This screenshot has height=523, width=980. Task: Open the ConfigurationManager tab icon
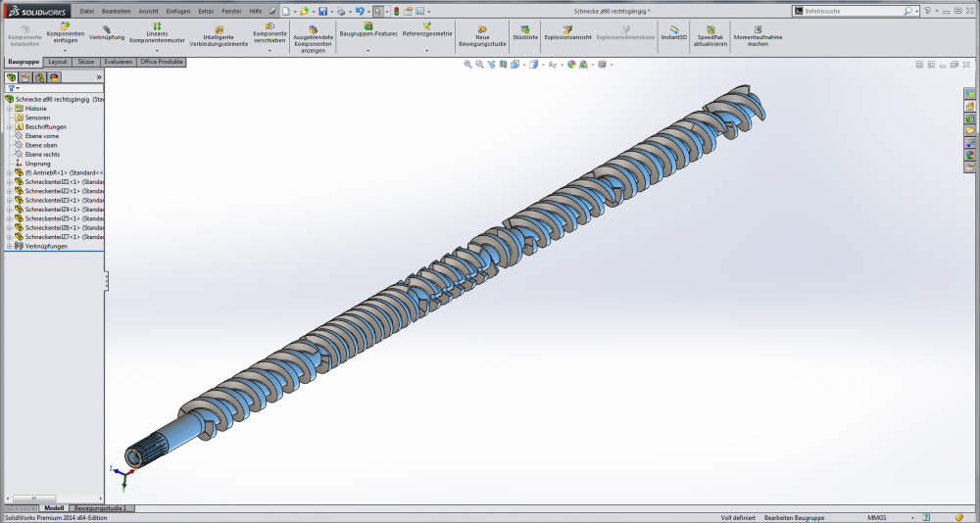point(39,77)
